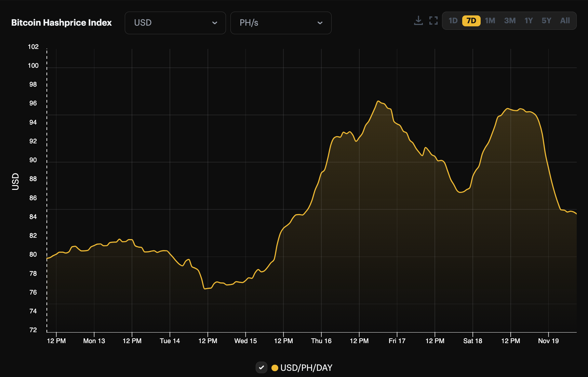The width and height of the screenshot is (588, 377).
Task: Click the download arrow next to fullscreen
Action: click(418, 21)
